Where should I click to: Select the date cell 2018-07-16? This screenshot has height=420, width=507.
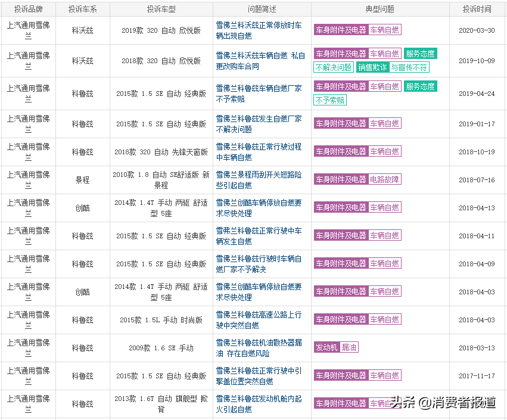(x=477, y=180)
